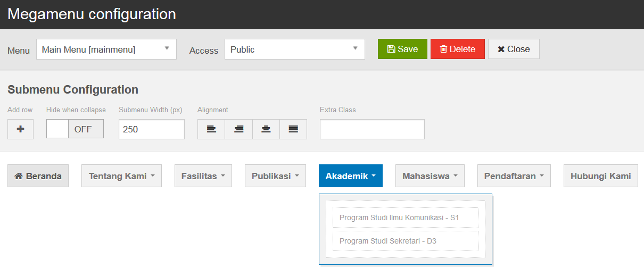Set submenu alignment to center
The image size is (644, 276).
(x=266, y=129)
